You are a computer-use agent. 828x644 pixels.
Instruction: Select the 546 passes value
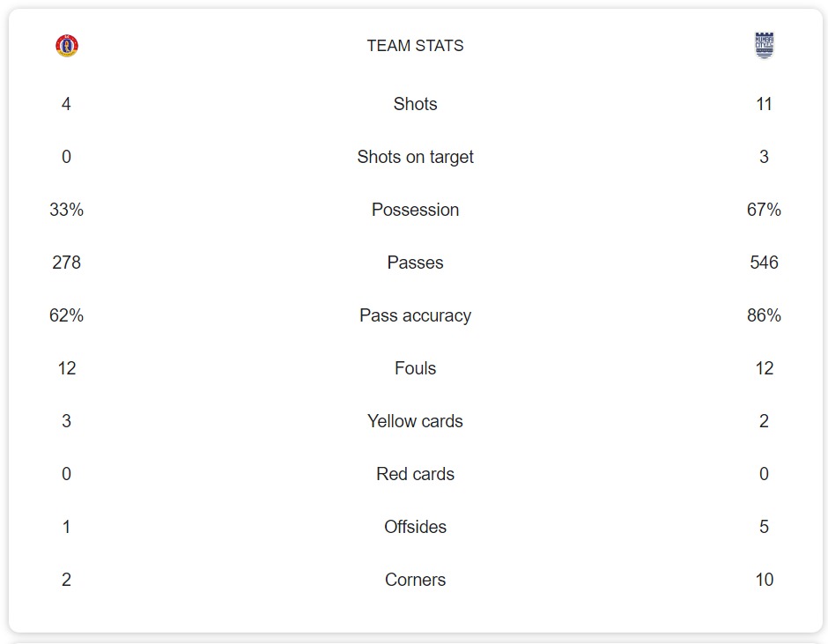(764, 263)
